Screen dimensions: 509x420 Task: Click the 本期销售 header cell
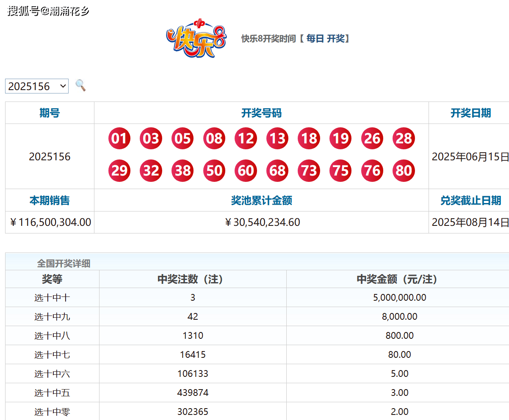(50, 200)
